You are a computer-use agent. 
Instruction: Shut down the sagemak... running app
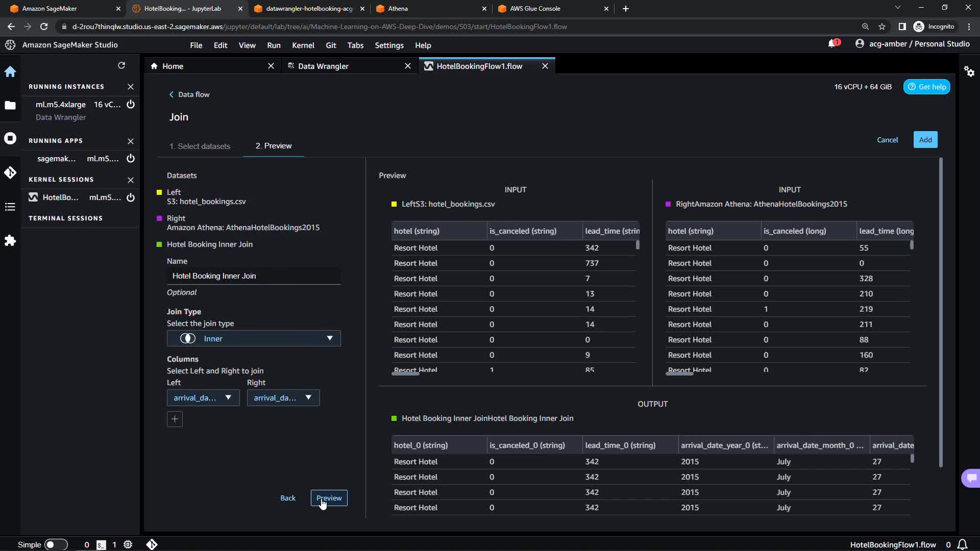click(x=131, y=159)
